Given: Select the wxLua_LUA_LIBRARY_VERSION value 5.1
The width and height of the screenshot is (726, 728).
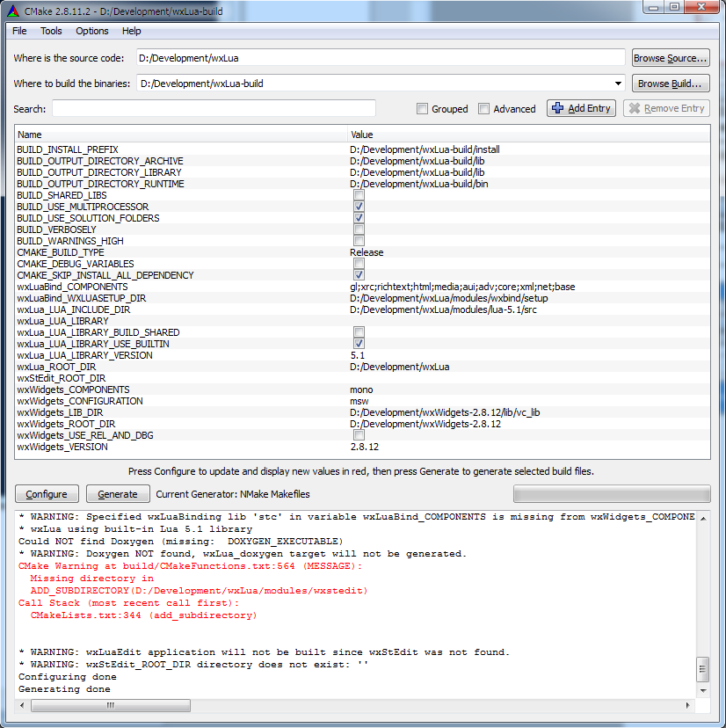Looking at the screenshot, I should (x=358, y=355).
